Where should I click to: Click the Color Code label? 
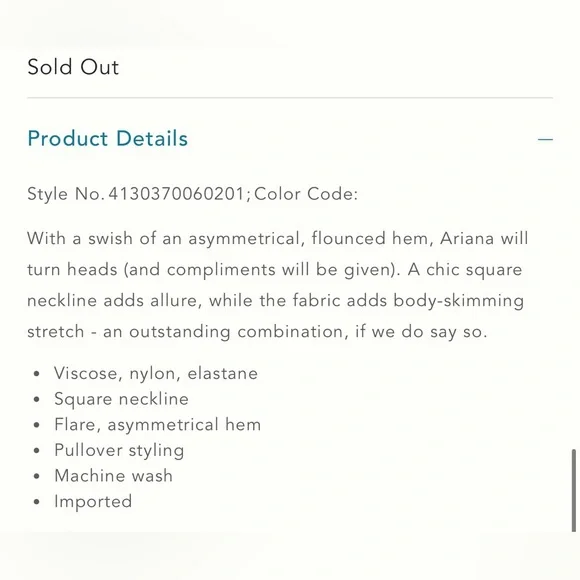(x=306, y=194)
